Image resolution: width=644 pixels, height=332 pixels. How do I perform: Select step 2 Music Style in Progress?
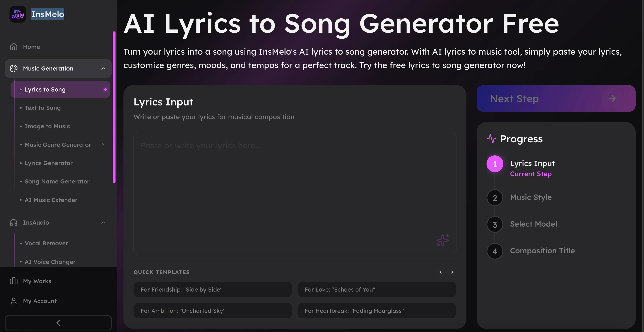530,197
